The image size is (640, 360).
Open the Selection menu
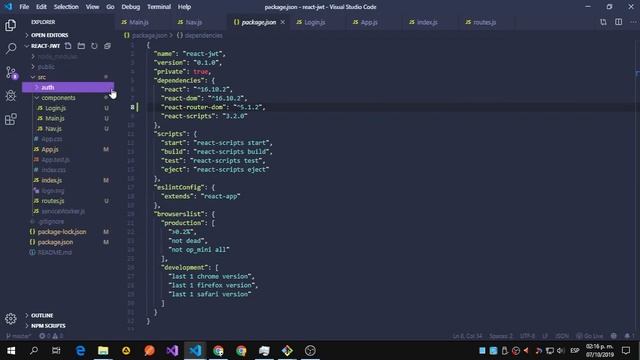[x=66, y=7]
